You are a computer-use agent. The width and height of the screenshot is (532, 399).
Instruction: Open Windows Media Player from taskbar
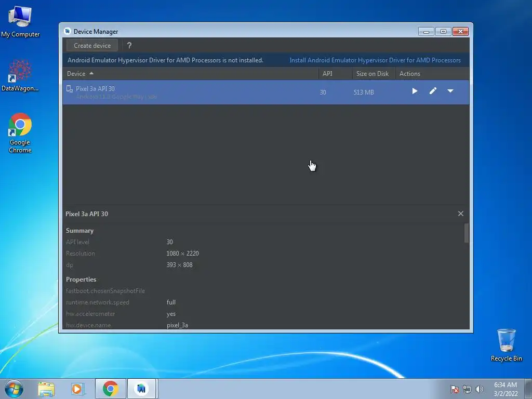(77, 389)
